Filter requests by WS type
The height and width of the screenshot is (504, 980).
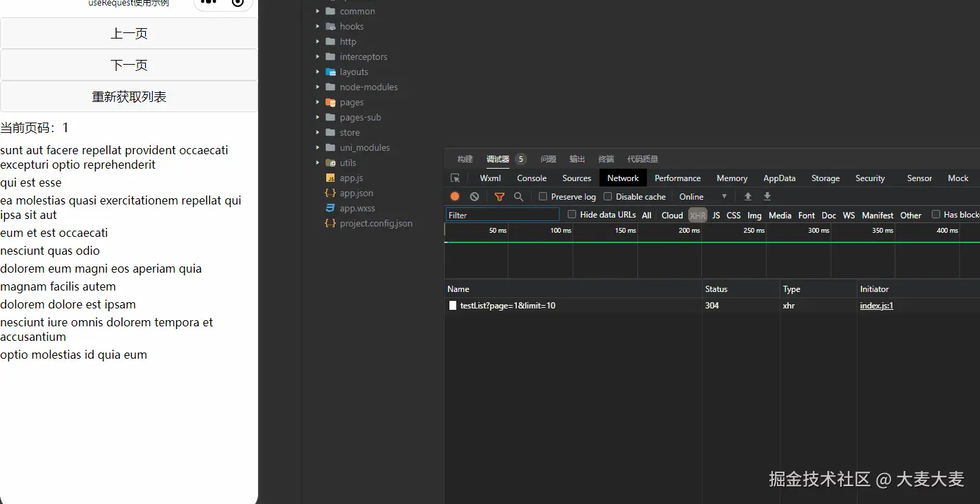[849, 215]
